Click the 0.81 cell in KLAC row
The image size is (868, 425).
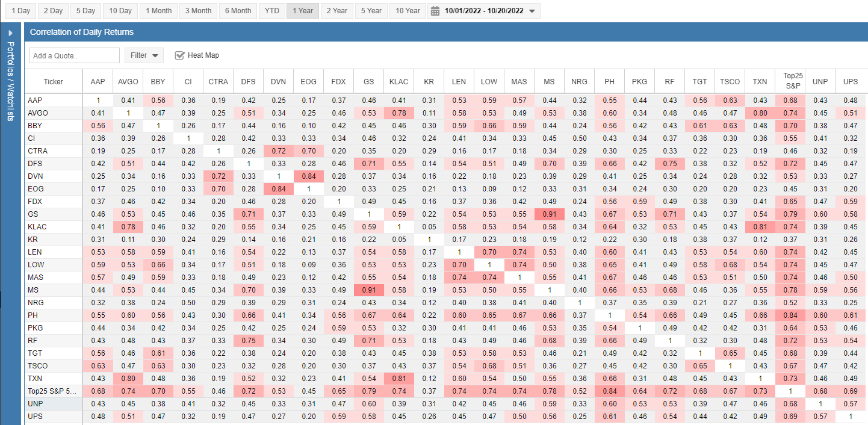760,226
